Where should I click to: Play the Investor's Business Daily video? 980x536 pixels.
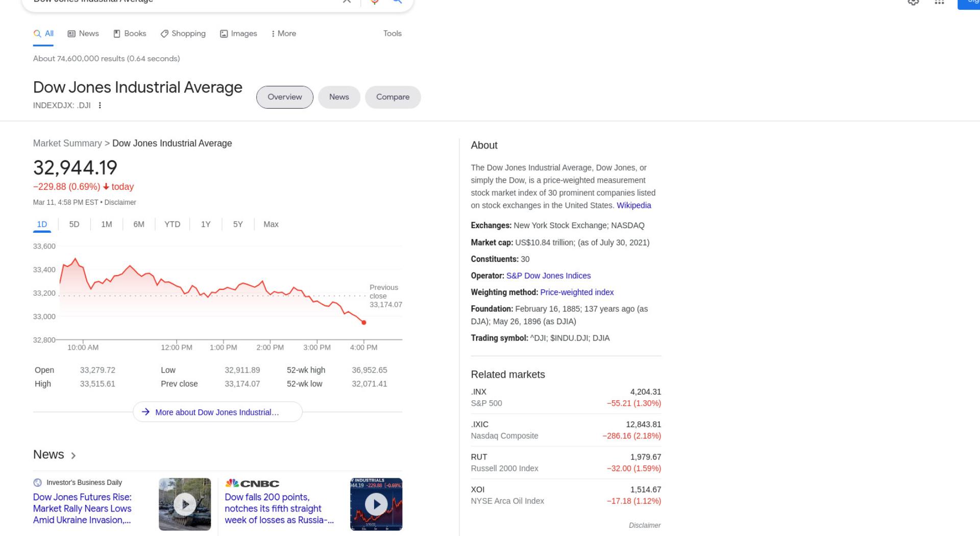(x=185, y=504)
